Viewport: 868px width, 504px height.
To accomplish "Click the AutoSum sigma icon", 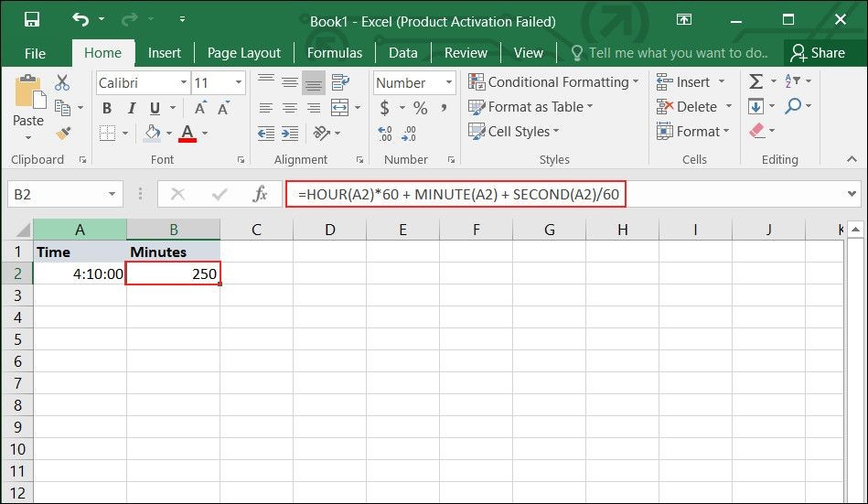I will point(755,81).
